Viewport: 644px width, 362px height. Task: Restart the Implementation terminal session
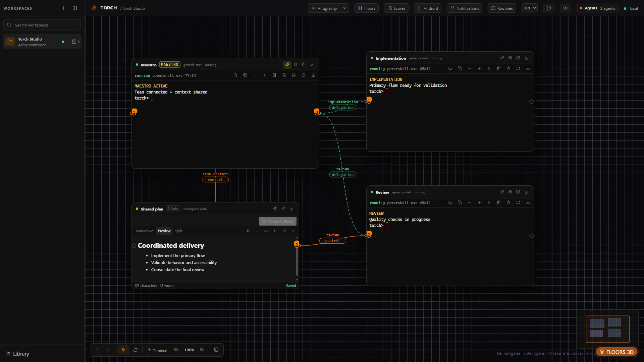click(518, 69)
